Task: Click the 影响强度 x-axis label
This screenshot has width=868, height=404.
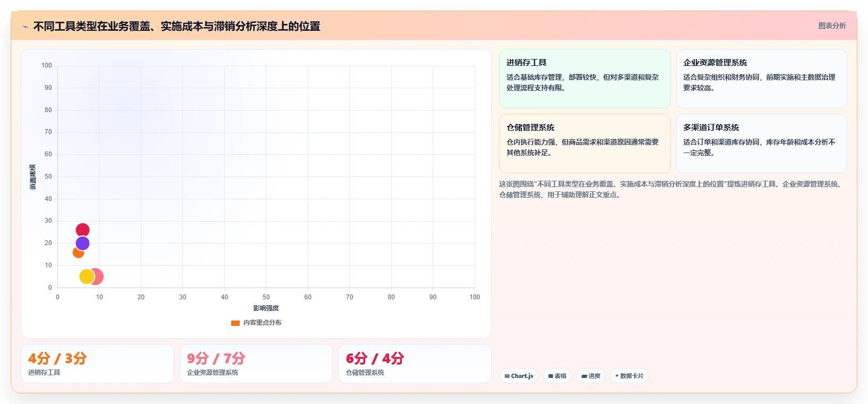Action: click(266, 308)
